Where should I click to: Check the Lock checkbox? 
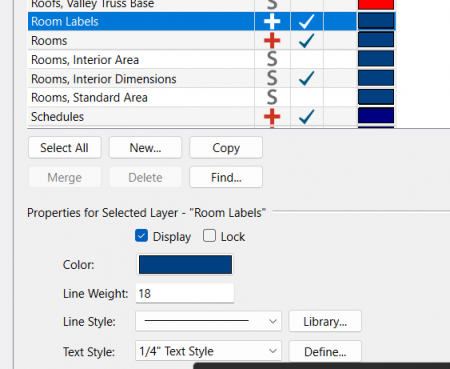[x=209, y=236]
